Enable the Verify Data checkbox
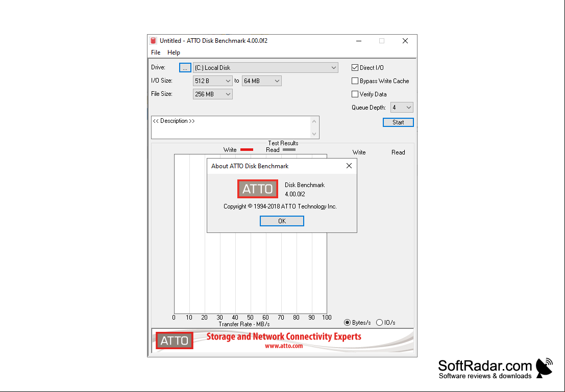Viewport: 565px width, 392px height. tap(355, 94)
